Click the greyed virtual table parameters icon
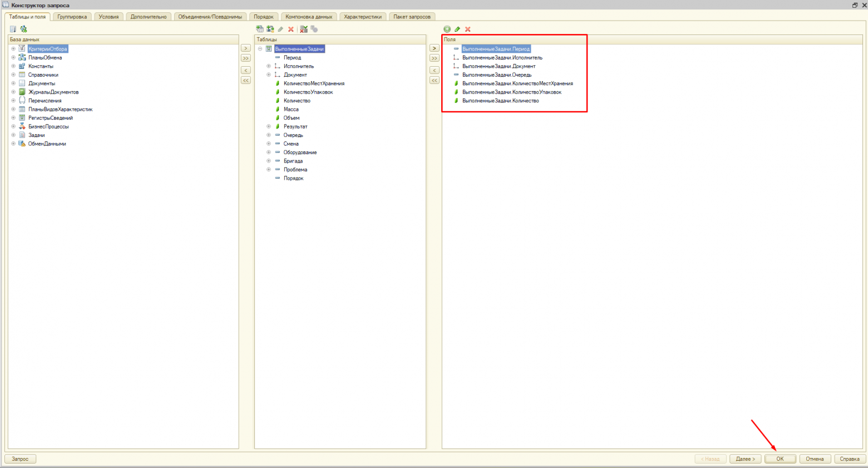The height and width of the screenshot is (468, 868). click(314, 29)
